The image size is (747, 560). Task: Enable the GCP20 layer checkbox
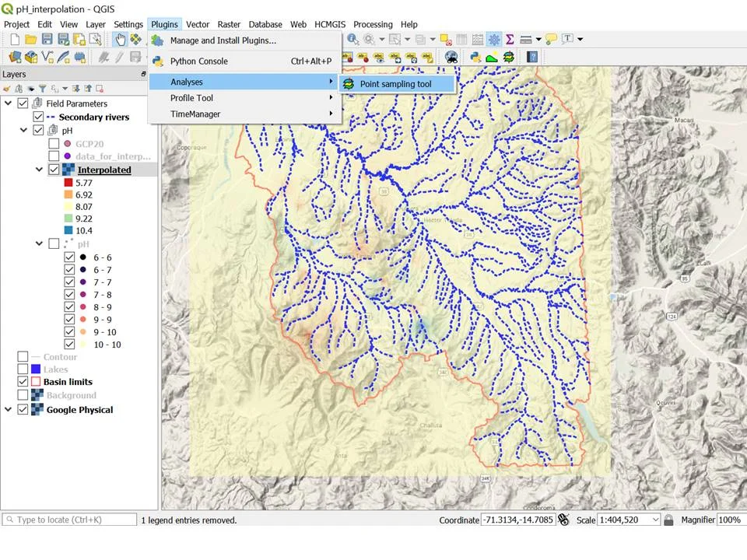click(54, 143)
